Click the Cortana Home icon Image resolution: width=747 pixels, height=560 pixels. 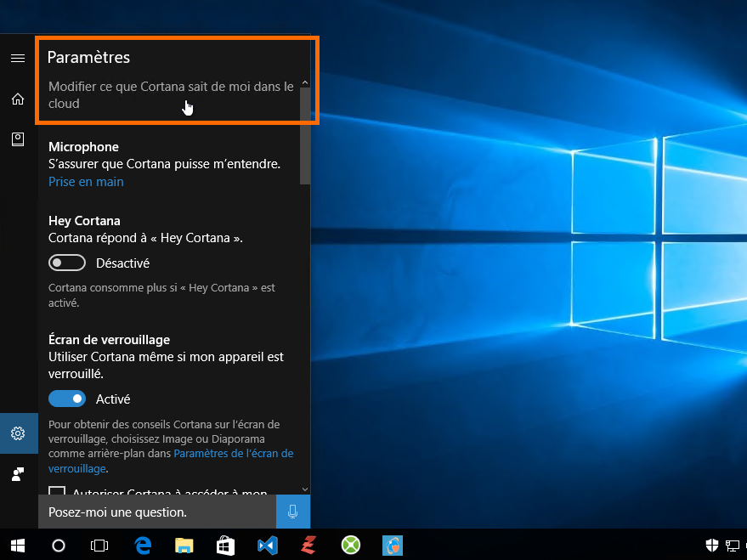click(x=18, y=99)
